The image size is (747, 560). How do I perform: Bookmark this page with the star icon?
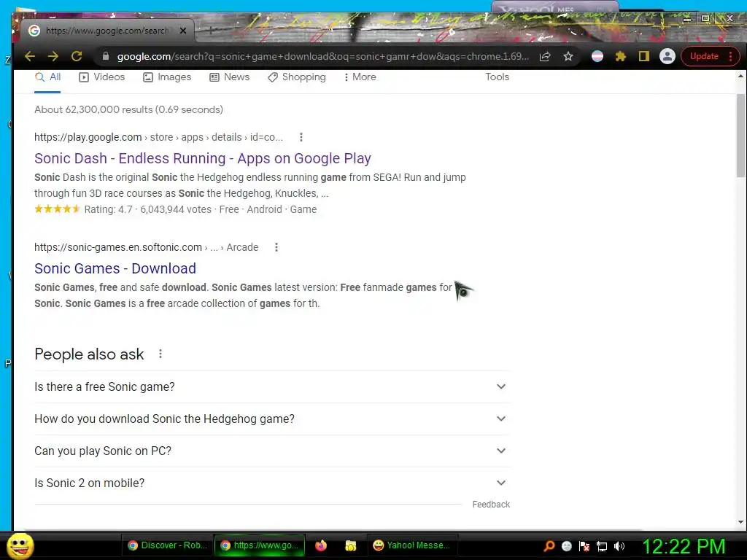click(x=568, y=56)
